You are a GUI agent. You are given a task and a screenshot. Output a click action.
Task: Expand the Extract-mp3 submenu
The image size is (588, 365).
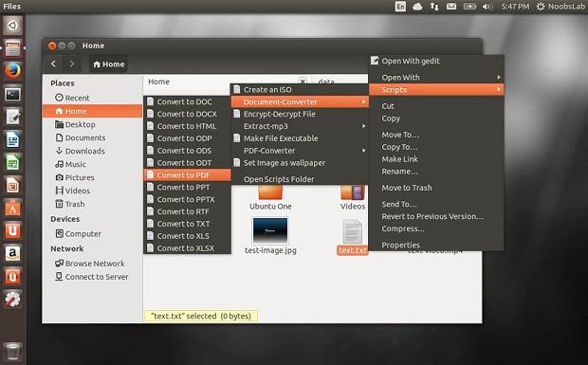[300, 126]
